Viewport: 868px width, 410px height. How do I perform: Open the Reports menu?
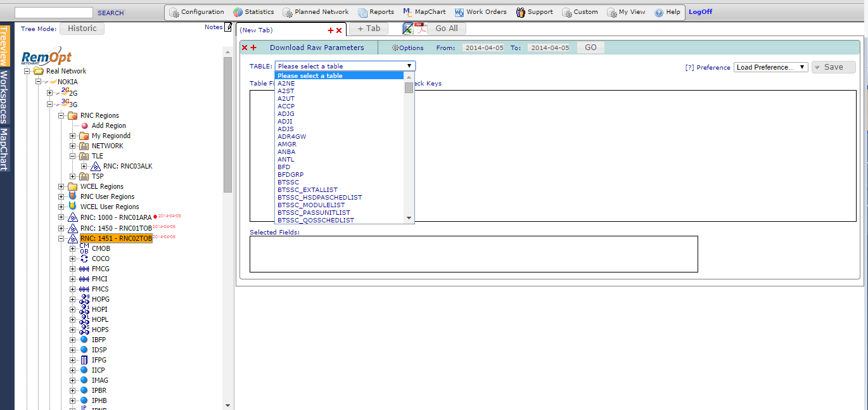(376, 12)
